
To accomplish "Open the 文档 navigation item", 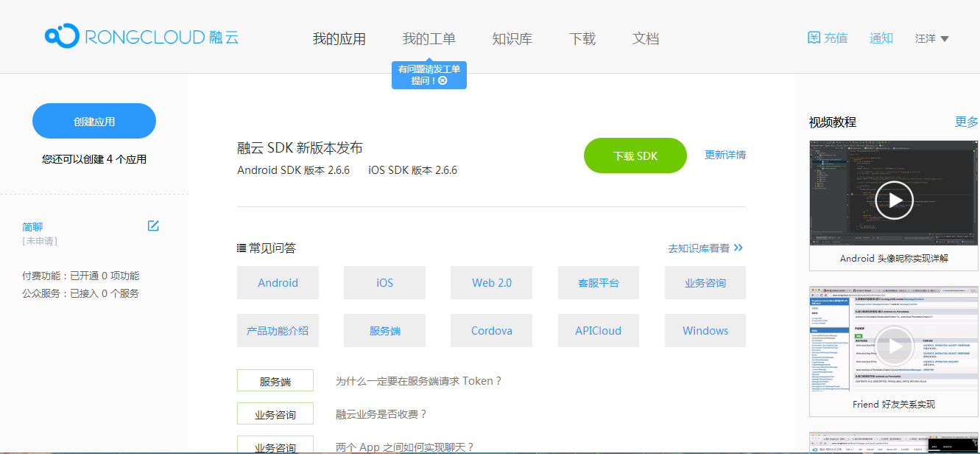I will click(x=646, y=39).
